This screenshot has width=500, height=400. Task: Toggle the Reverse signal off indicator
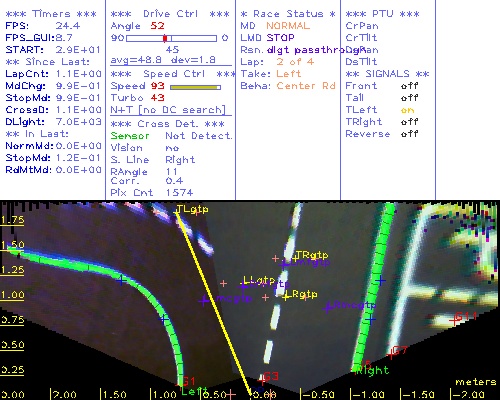[409, 134]
